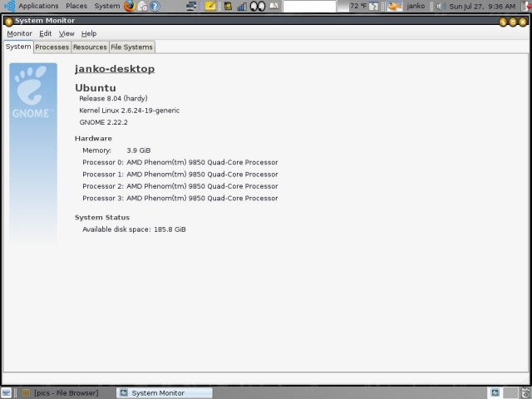Image resolution: width=532 pixels, height=399 pixels.
Task: Open the Places menu in top panel
Action: [x=76, y=6]
